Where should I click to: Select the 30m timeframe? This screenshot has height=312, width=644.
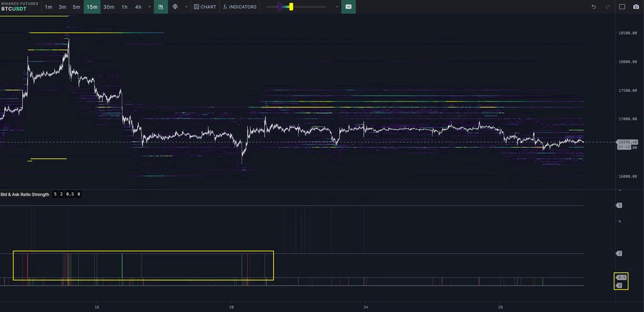tap(109, 7)
